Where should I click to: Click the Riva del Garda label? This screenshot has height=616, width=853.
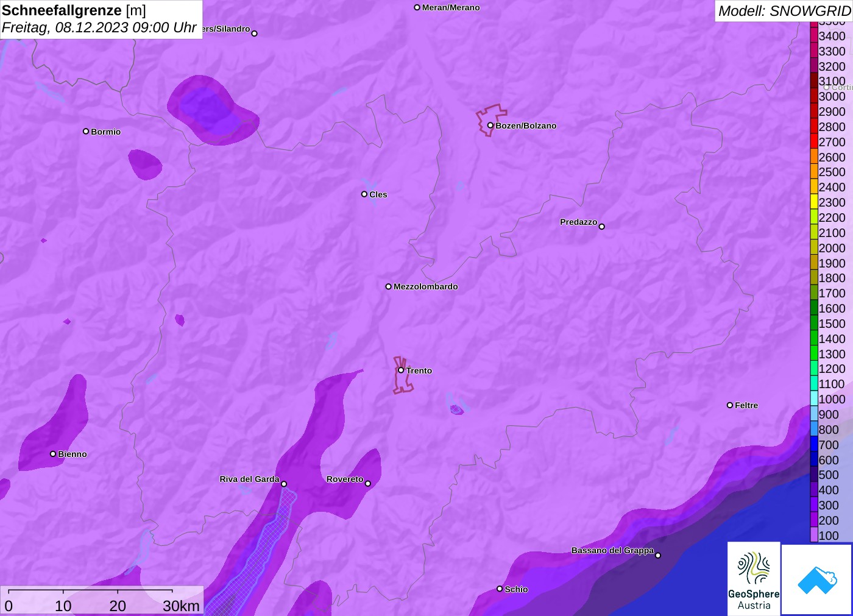(x=249, y=479)
